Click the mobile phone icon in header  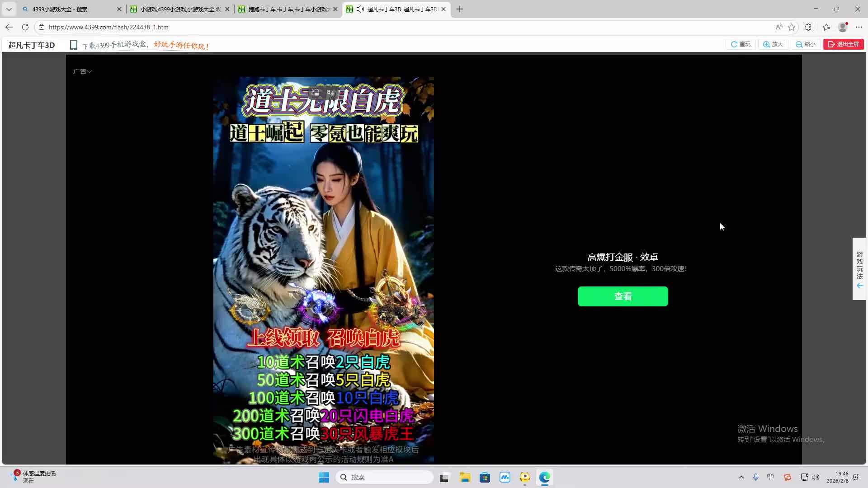(x=74, y=45)
